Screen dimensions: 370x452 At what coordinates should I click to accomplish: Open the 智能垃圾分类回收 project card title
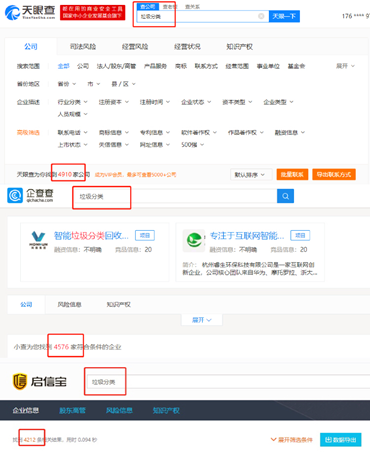point(91,236)
